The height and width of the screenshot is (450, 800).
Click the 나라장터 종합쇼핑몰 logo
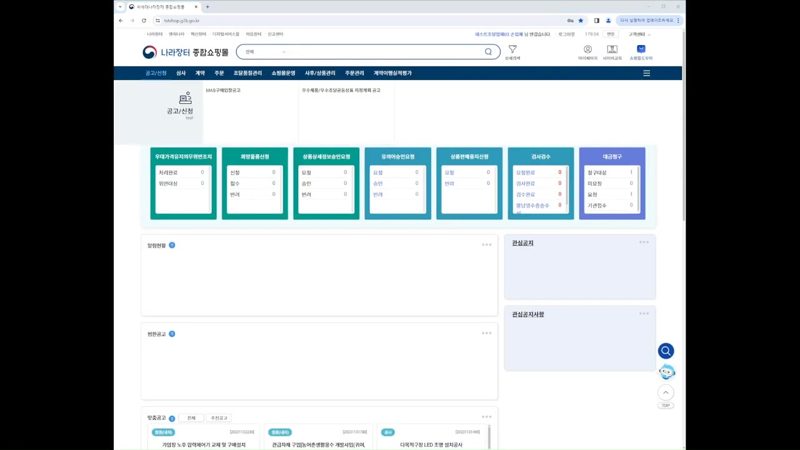pos(185,52)
